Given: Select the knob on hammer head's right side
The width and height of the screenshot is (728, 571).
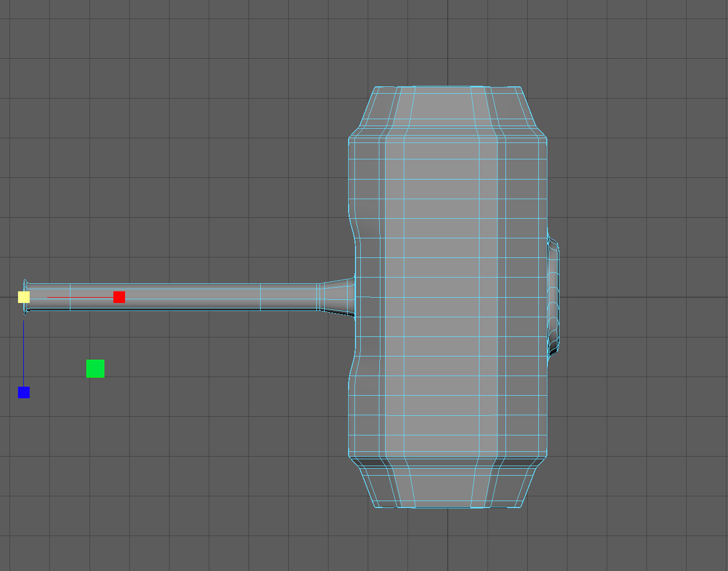Looking at the screenshot, I should tap(553, 297).
